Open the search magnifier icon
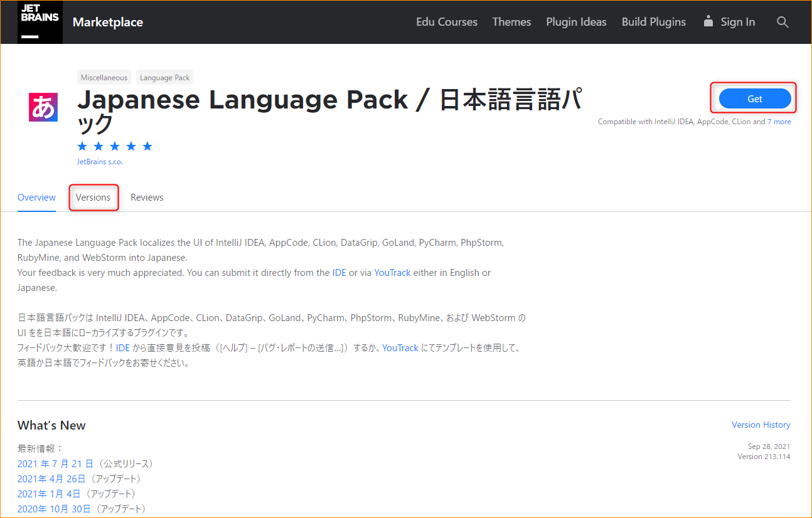 click(x=783, y=22)
